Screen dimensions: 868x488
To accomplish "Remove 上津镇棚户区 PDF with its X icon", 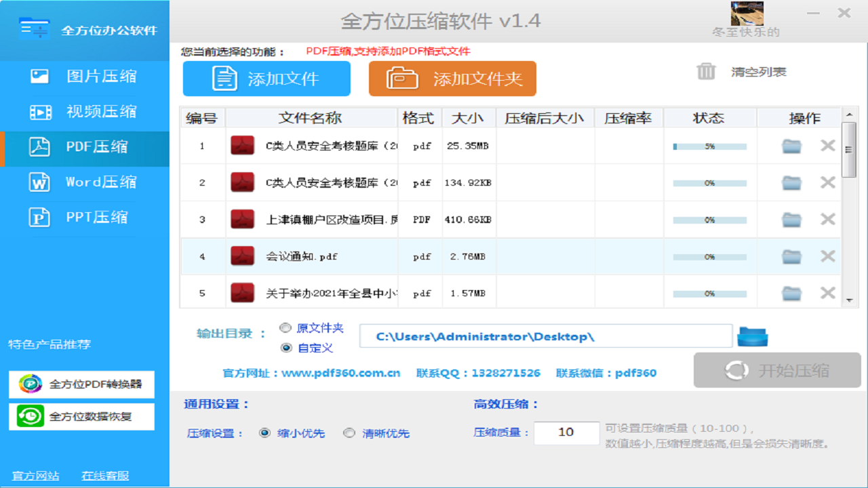I will tap(827, 219).
